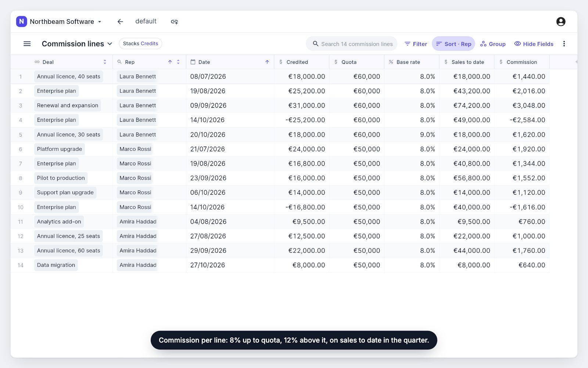Select the Base rate column header

point(412,62)
